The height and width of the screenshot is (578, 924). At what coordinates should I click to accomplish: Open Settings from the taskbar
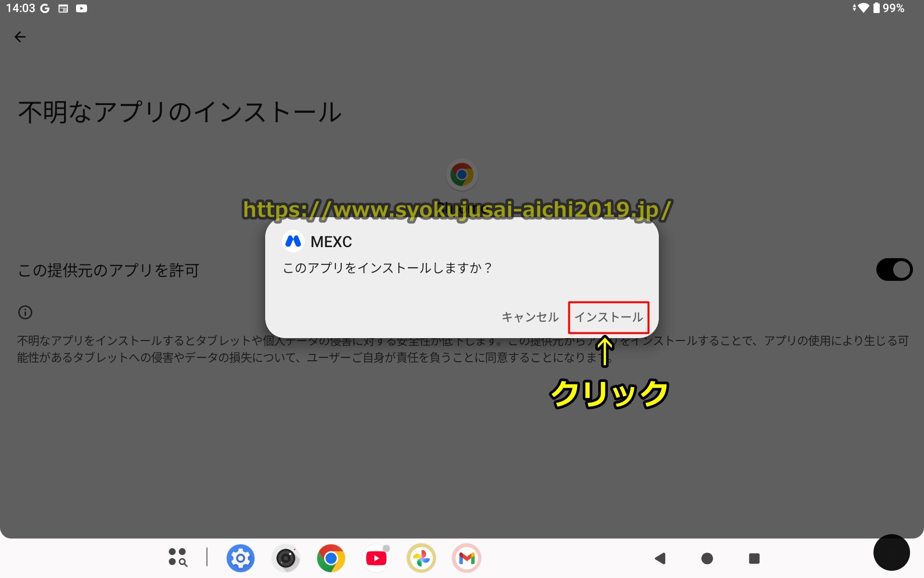[240, 558]
